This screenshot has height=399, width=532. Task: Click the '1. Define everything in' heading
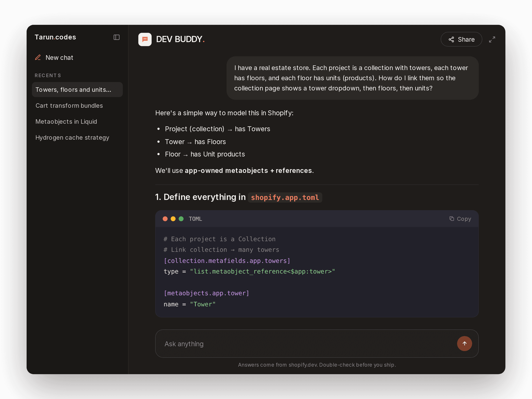(200, 197)
